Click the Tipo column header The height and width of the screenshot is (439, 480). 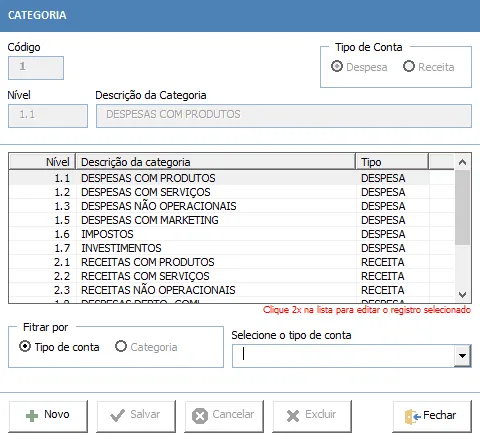tap(392, 162)
